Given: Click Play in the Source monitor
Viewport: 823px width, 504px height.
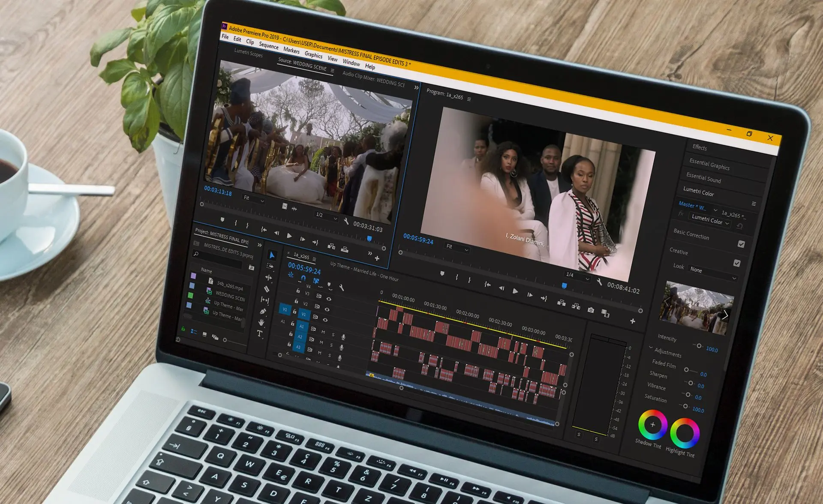Looking at the screenshot, I should pos(289,236).
